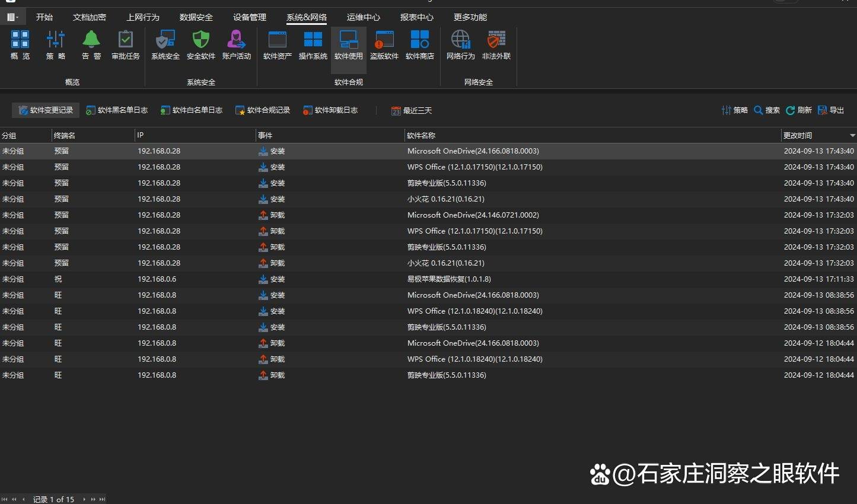This screenshot has width=857, height=504.
Task: Go to the first record navigator button
Action: [x=5, y=499]
